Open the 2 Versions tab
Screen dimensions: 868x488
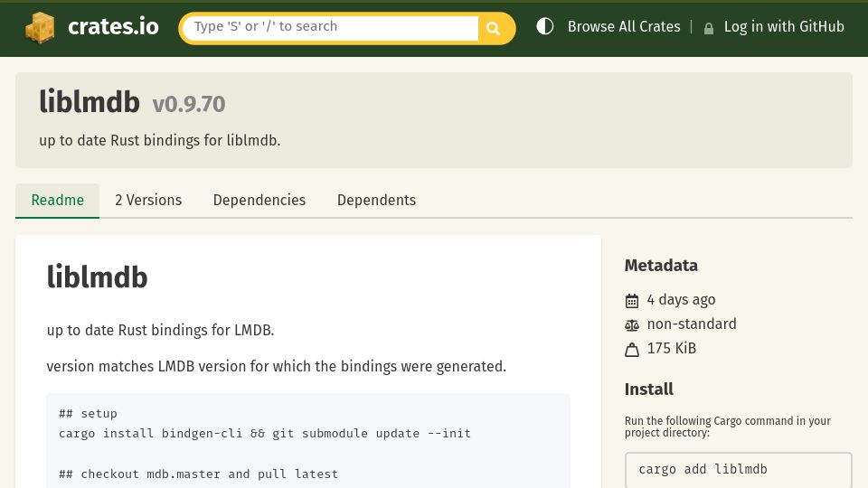point(148,201)
